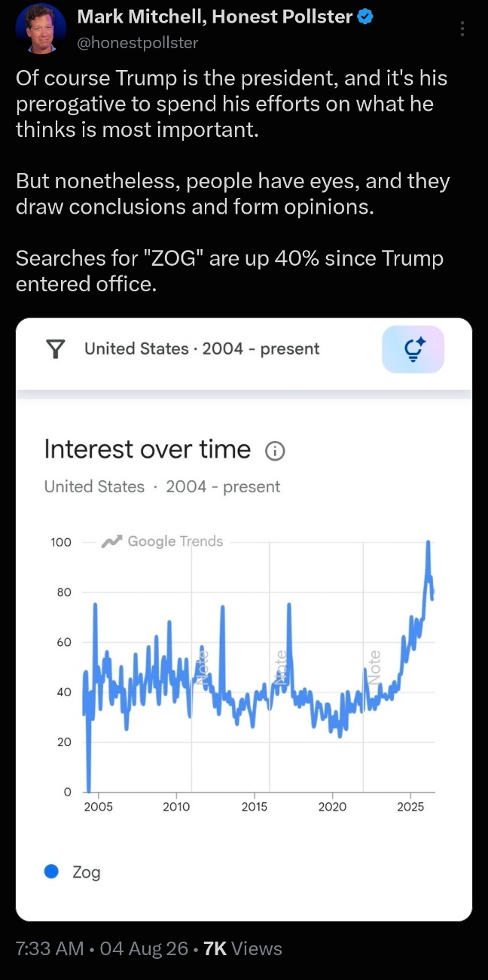This screenshot has height=980, width=488.
Task: Tap the lightbulb sparkle insights button
Action: point(413,350)
